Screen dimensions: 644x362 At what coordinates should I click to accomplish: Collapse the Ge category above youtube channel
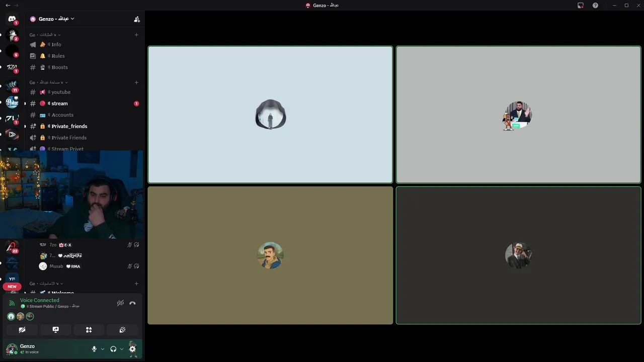[x=48, y=82]
